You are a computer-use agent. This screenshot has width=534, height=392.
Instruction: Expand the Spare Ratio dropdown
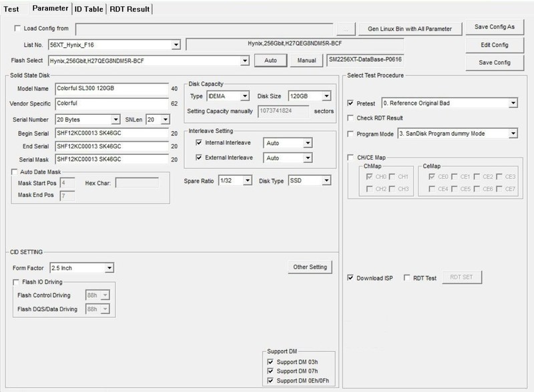click(x=247, y=180)
